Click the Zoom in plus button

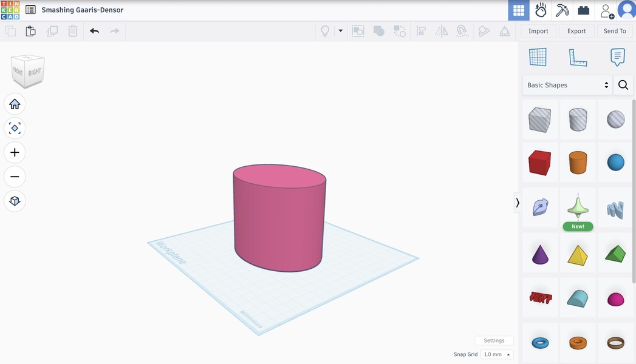(15, 152)
